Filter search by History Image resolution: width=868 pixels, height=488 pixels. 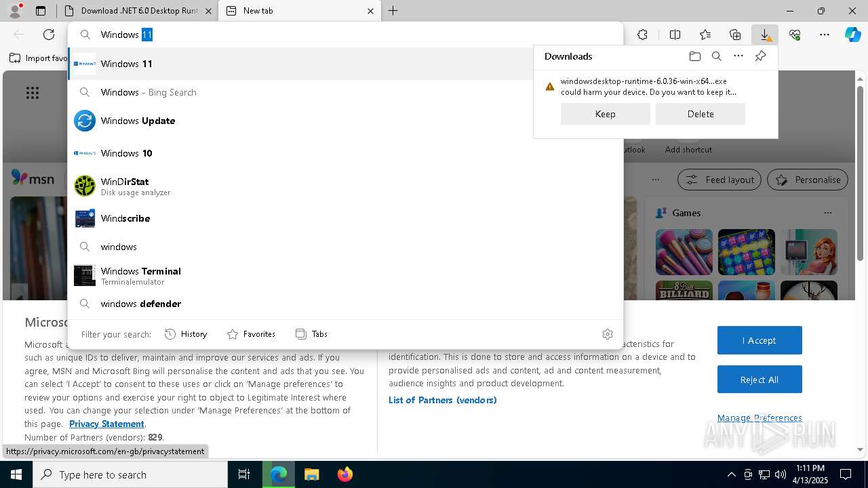point(186,334)
